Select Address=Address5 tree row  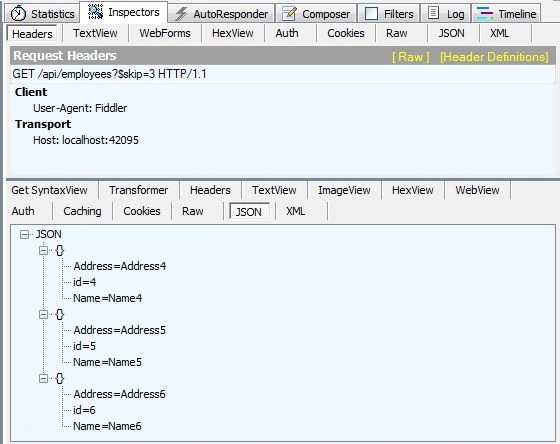pos(120,330)
